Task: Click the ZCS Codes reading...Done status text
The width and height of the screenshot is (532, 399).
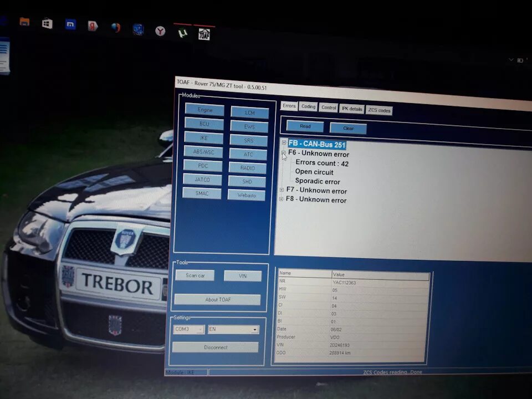Action: pos(392,372)
